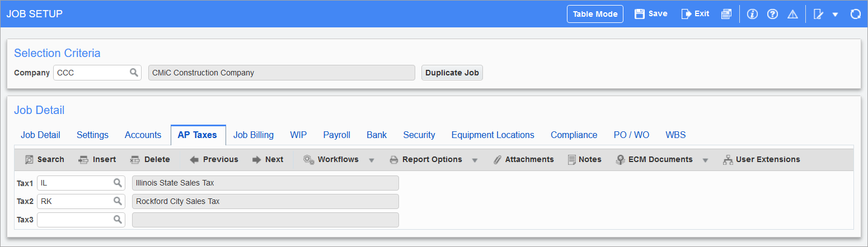Click the Report Options label

[x=432, y=160]
